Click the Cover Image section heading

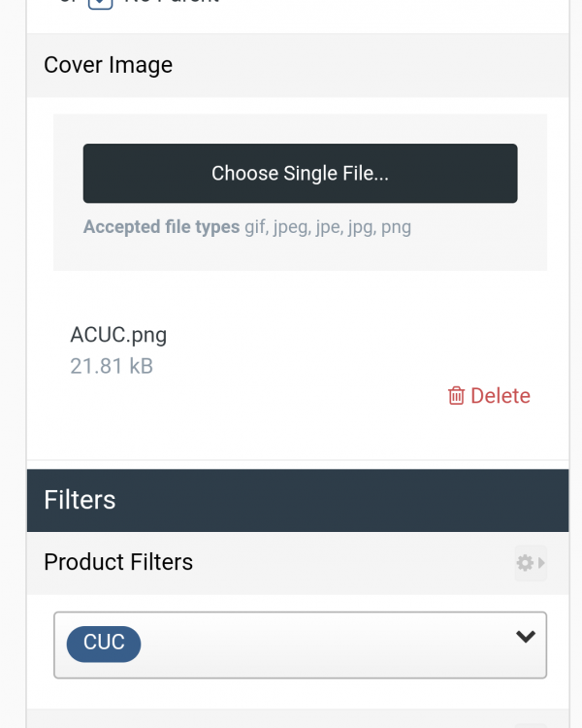click(109, 65)
